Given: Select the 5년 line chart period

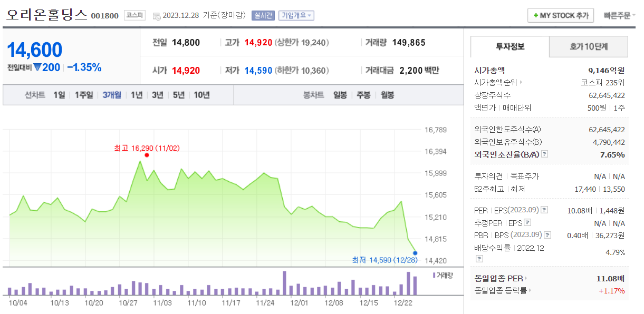Looking at the screenshot, I should point(178,95).
